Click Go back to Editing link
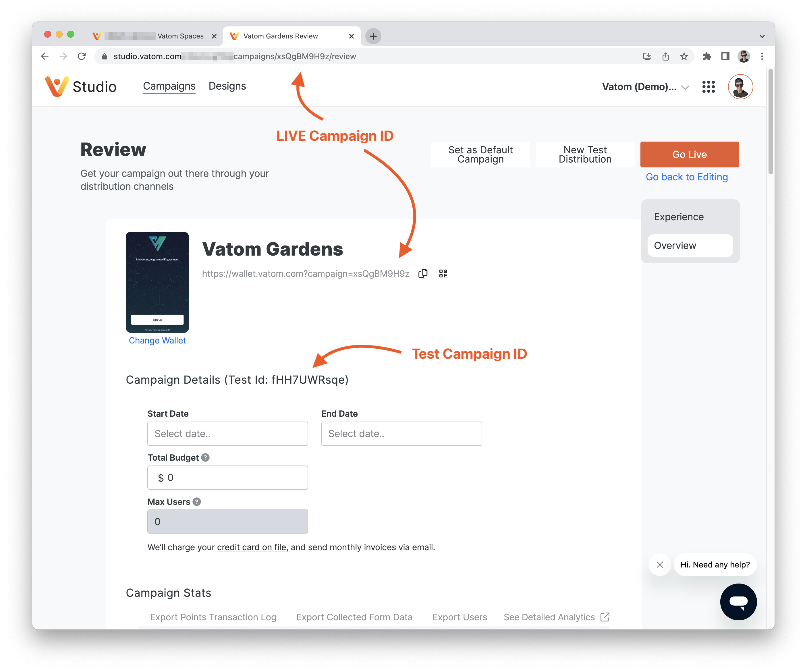The height and width of the screenshot is (672, 807). pos(686,177)
